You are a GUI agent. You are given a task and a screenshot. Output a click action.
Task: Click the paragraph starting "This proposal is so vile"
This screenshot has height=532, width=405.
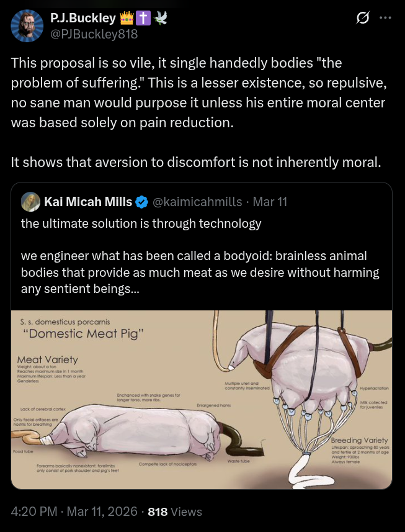click(198, 92)
